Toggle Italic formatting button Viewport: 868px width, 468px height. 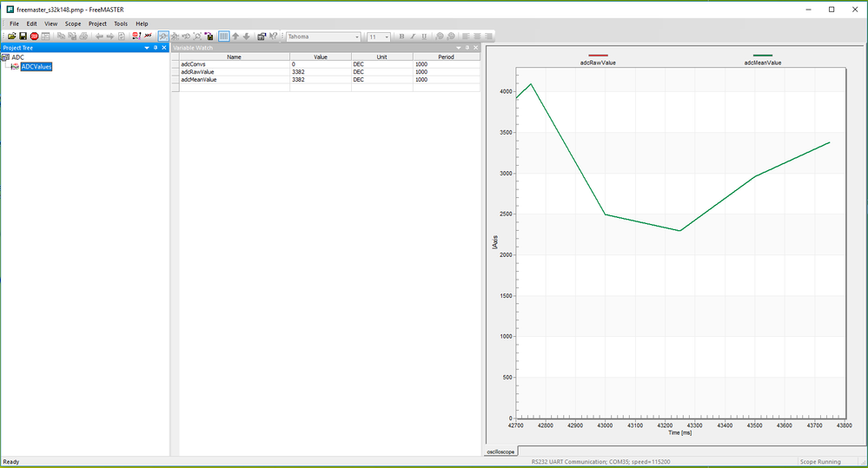[x=413, y=36]
